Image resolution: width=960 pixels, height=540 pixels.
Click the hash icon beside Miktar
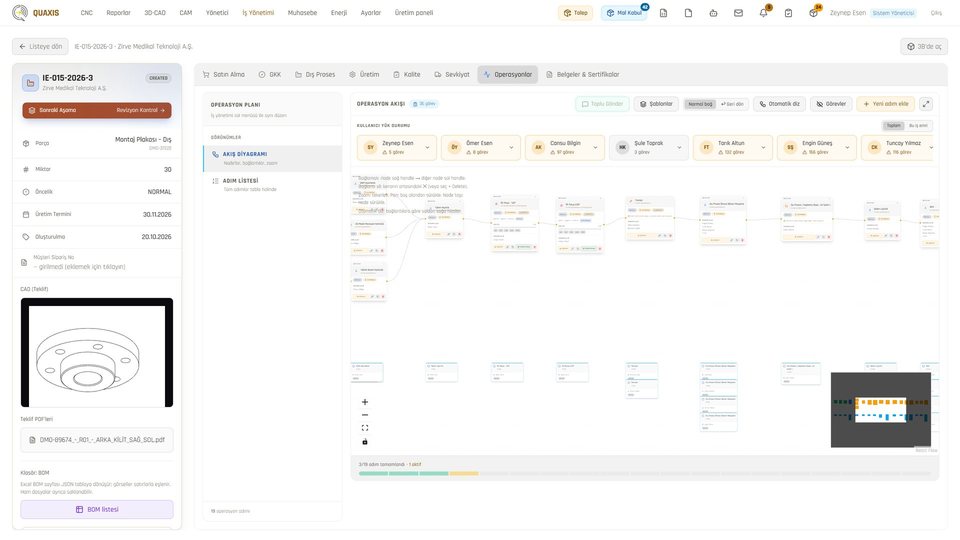click(26, 170)
